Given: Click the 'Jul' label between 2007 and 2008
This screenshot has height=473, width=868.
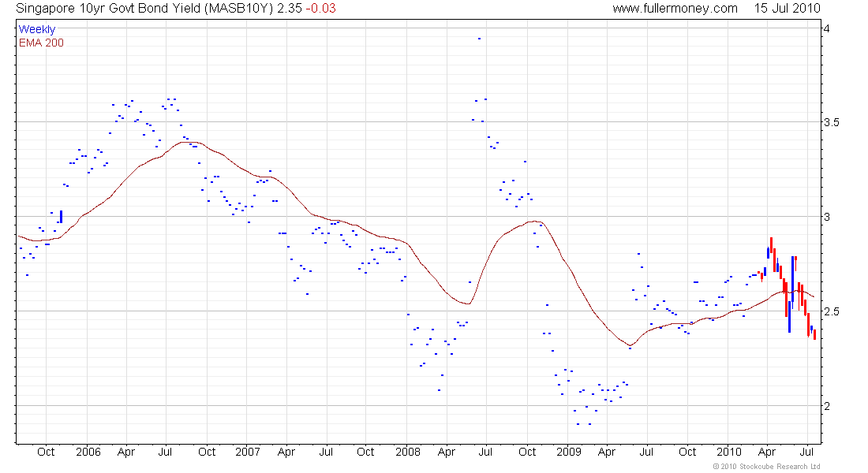Looking at the screenshot, I should pyautogui.click(x=326, y=452).
